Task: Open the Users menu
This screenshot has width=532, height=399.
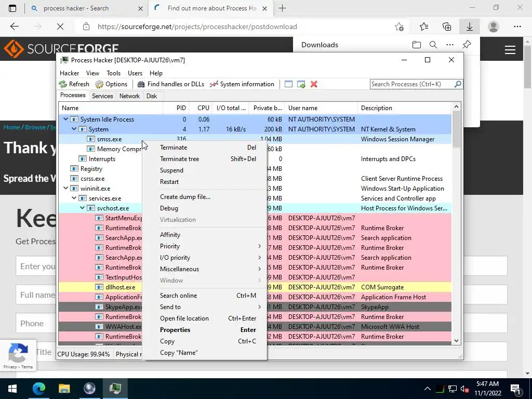Action: coord(135,73)
